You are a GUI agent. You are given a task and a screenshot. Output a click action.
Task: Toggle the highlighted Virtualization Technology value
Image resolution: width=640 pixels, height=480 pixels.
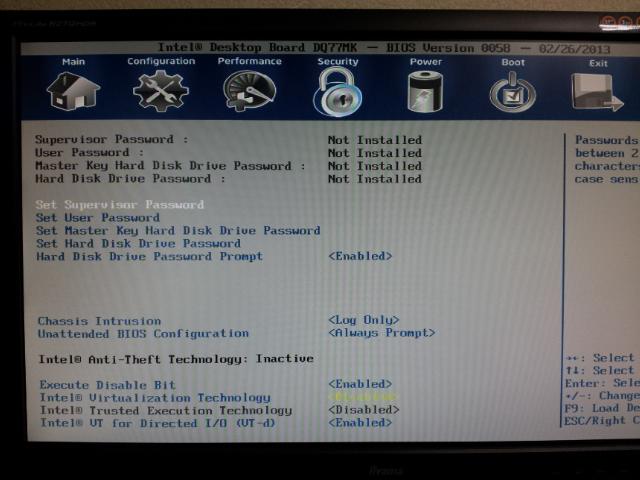[x=363, y=397]
